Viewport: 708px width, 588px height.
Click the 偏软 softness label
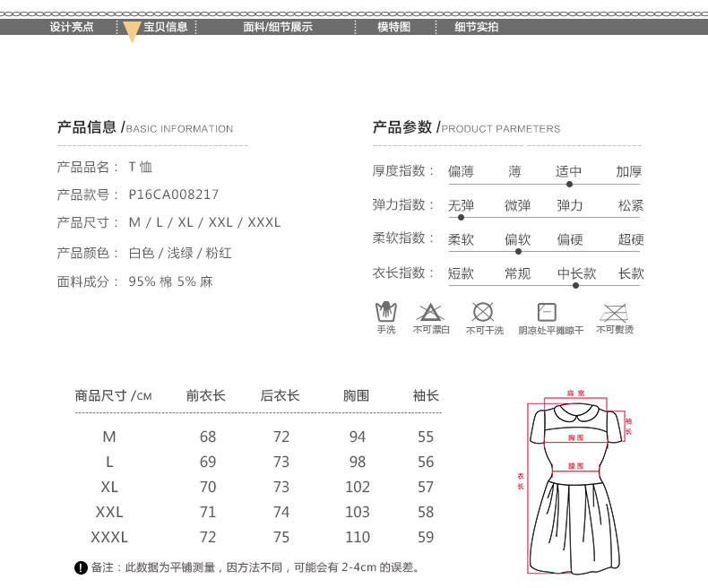click(517, 239)
